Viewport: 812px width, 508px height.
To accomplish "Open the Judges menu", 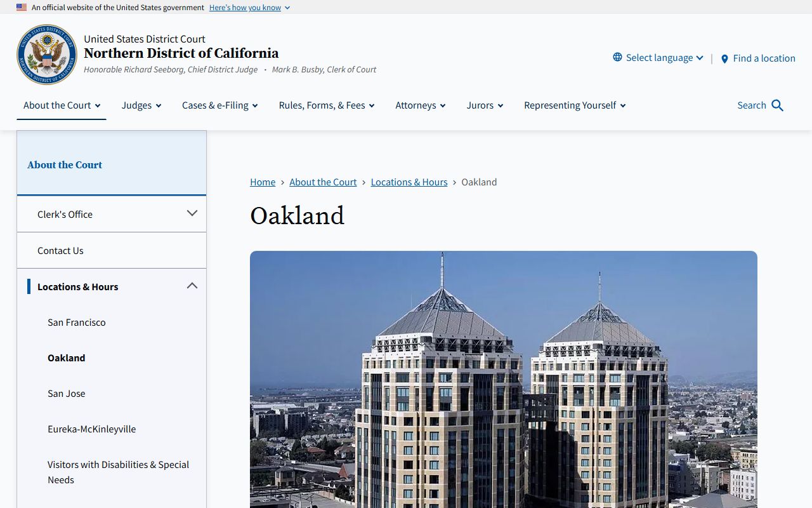I will coord(141,105).
